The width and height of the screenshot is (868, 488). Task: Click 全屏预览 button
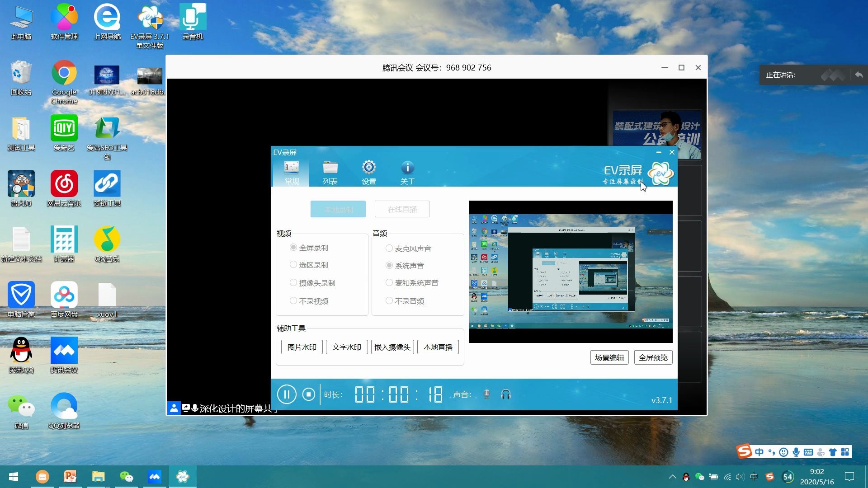(x=653, y=357)
